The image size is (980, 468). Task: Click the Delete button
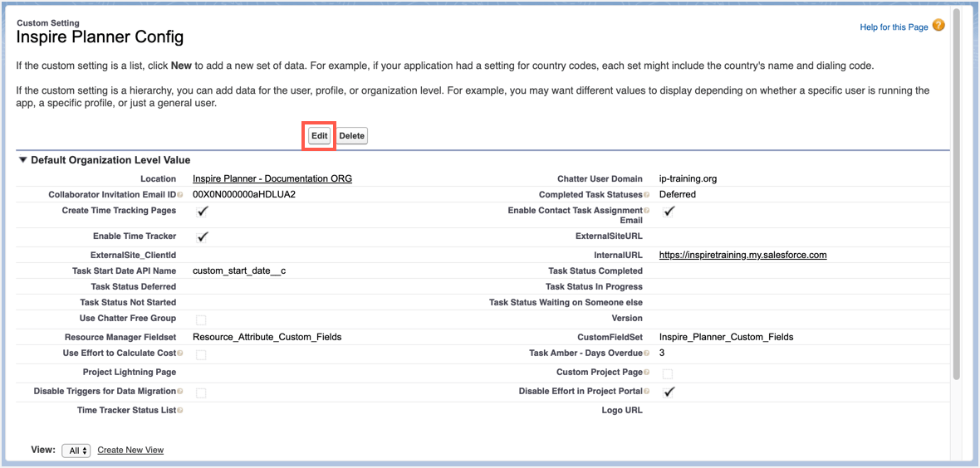352,136
